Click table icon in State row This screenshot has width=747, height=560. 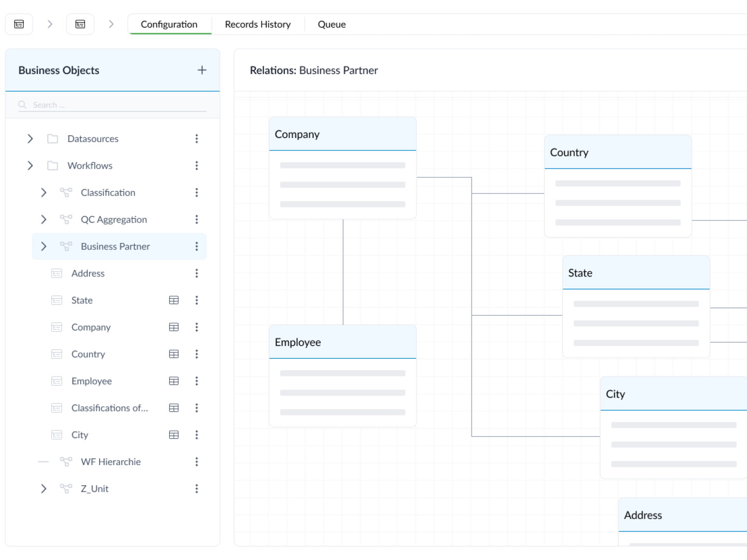click(x=174, y=300)
